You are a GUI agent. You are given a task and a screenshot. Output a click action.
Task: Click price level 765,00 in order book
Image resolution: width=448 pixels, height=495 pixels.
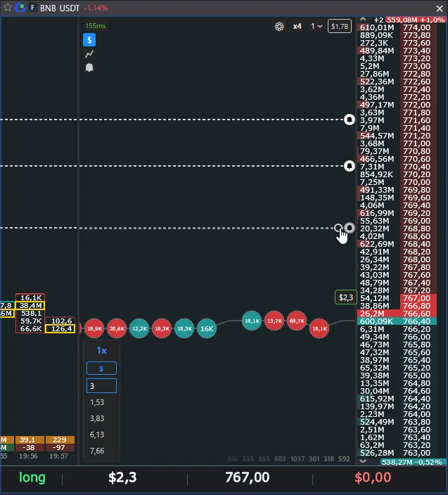416,375
